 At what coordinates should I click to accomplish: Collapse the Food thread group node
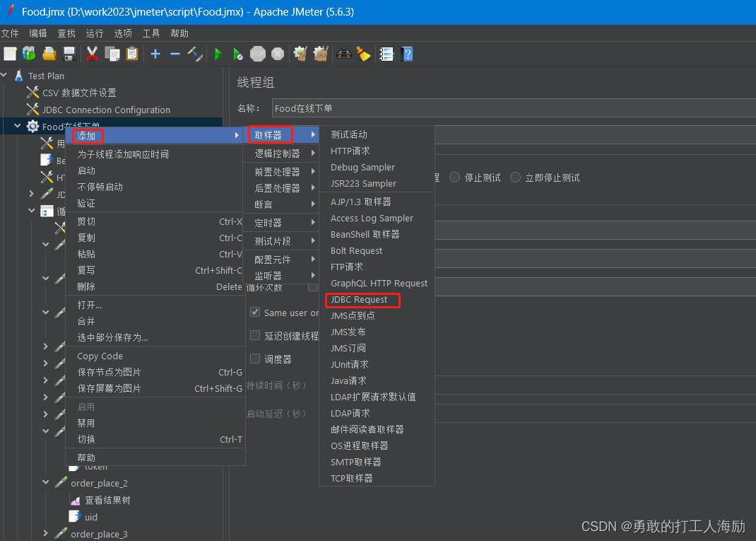pos(18,126)
